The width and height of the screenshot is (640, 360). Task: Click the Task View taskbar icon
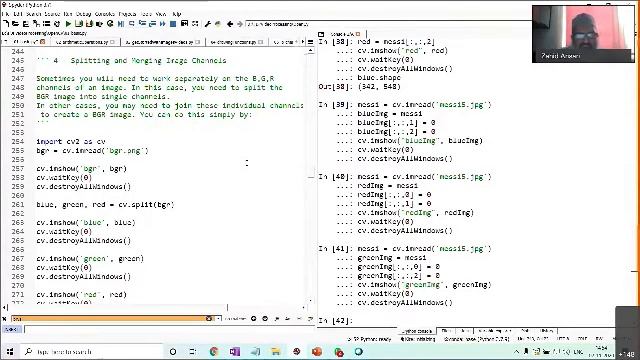click(x=193, y=351)
